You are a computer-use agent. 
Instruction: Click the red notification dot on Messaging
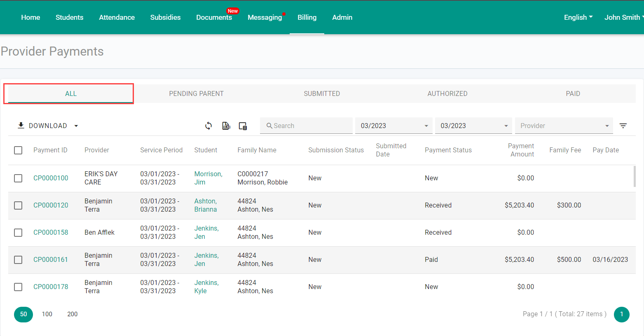[284, 14]
